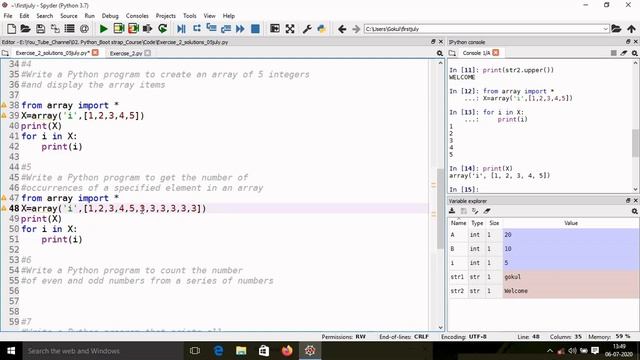This screenshot has width=640, height=360.
Task: Open editor options magnifier icon
Action: (x=440, y=53)
